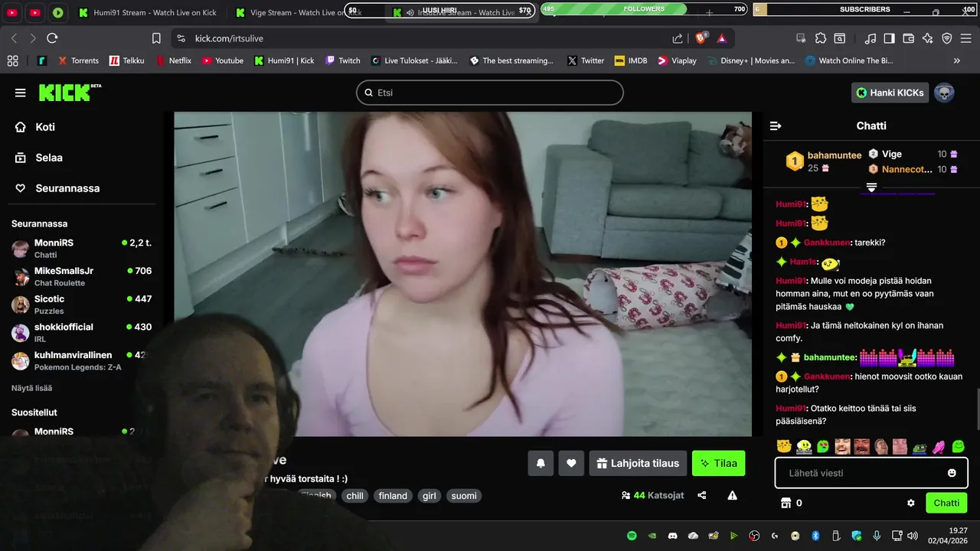
Task: Click the heart follow button
Action: point(571,463)
